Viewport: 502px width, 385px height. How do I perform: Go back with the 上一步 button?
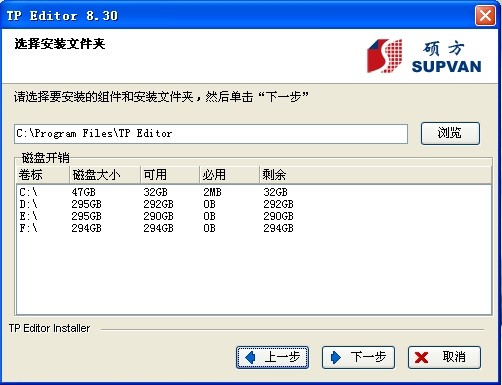coord(272,357)
